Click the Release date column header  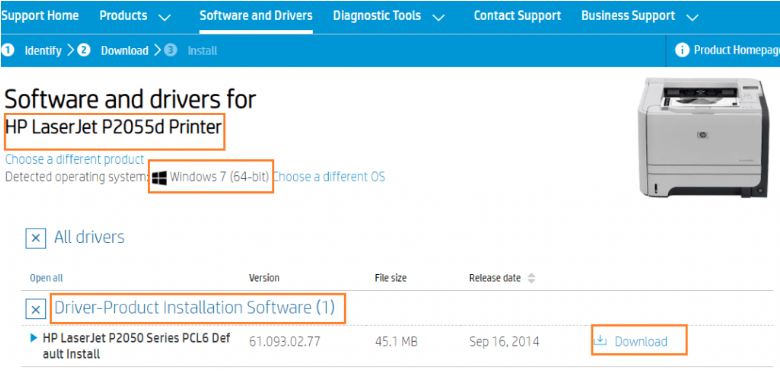coord(495,278)
